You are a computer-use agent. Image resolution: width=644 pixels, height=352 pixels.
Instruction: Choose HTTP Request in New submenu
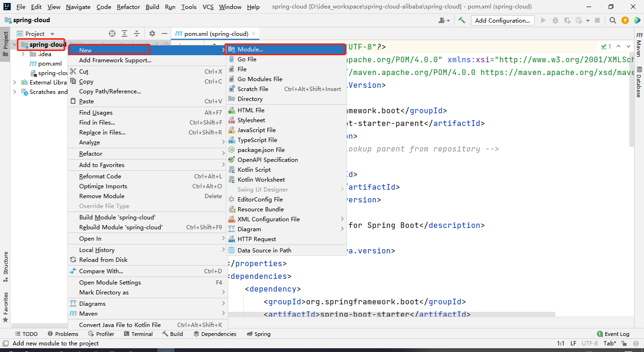click(286, 239)
